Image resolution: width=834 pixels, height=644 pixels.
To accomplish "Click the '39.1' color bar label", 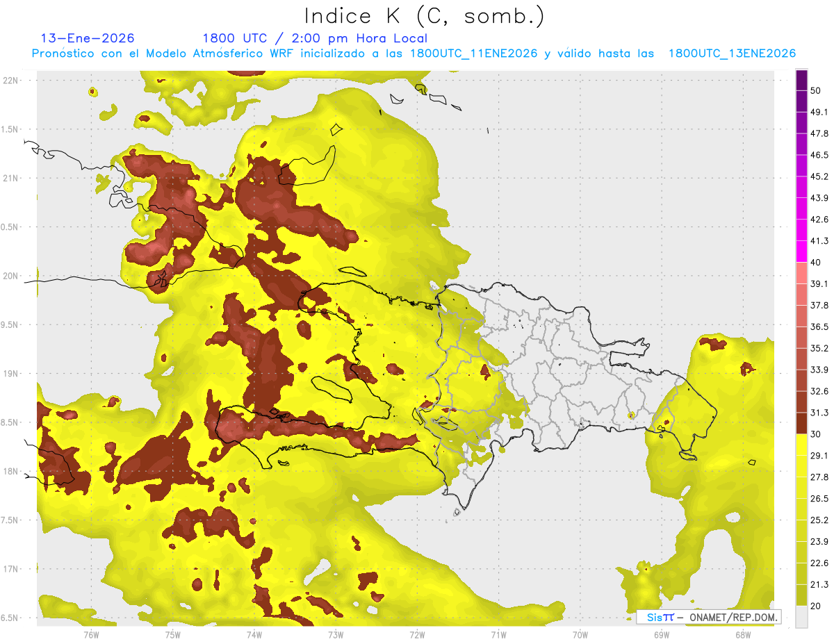I will (819, 284).
